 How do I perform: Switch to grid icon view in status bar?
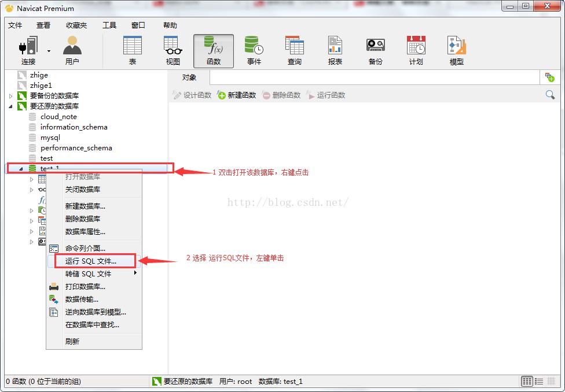tap(527, 381)
